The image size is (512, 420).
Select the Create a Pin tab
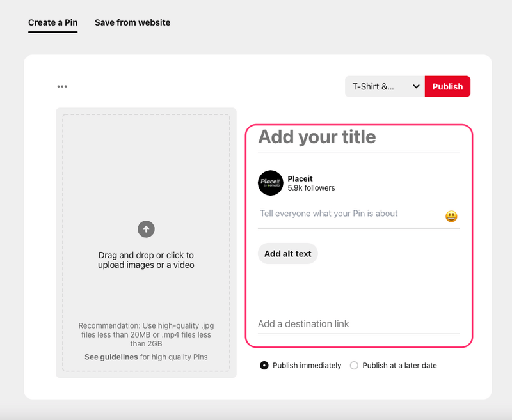click(x=52, y=22)
